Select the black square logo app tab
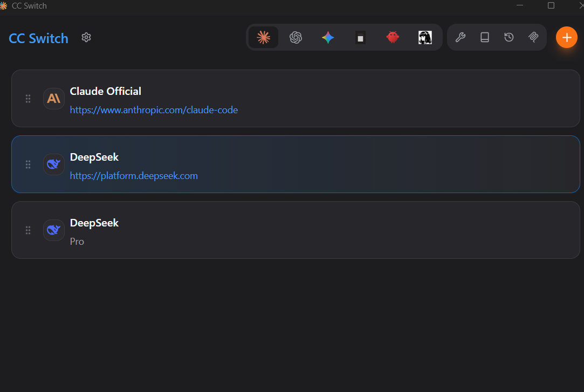This screenshot has height=392, width=584. pyautogui.click(x=360, y=38)
